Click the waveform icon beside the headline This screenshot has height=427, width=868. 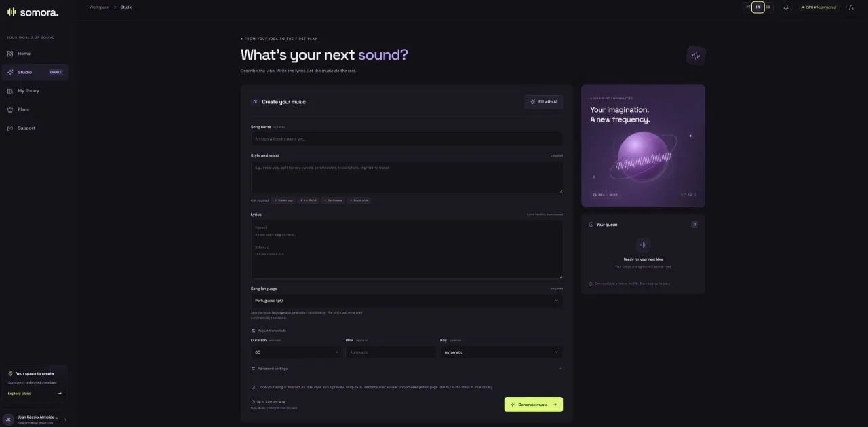click(696, 56)
